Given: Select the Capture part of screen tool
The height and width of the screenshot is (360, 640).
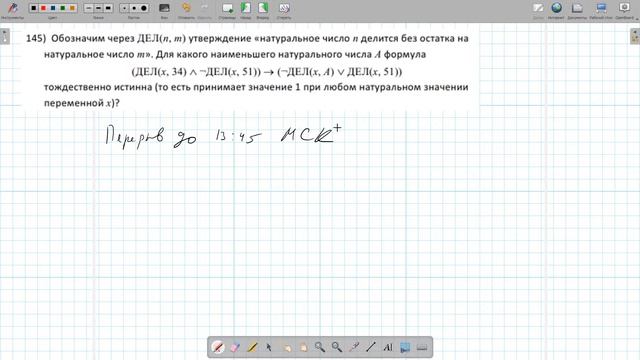Looking at the screenshot, I should click(x=405, y=347).
